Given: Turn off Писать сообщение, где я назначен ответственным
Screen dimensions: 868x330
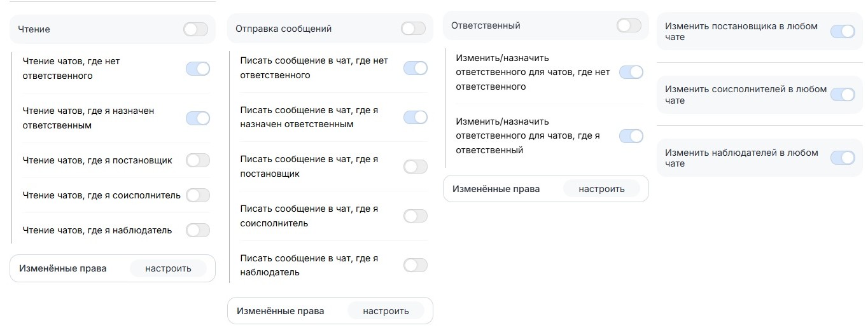Looking at the screenshot, I should [415, 117].
